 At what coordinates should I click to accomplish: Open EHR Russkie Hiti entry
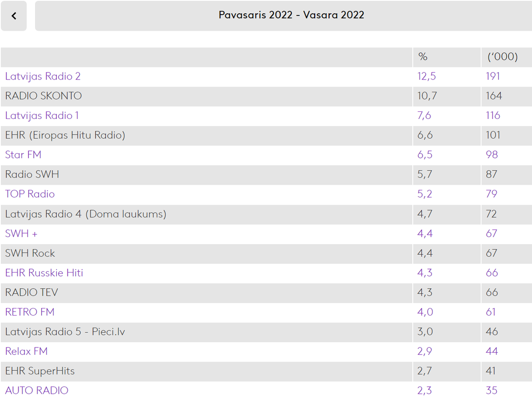pyautogui.click(x=44, y=273)
